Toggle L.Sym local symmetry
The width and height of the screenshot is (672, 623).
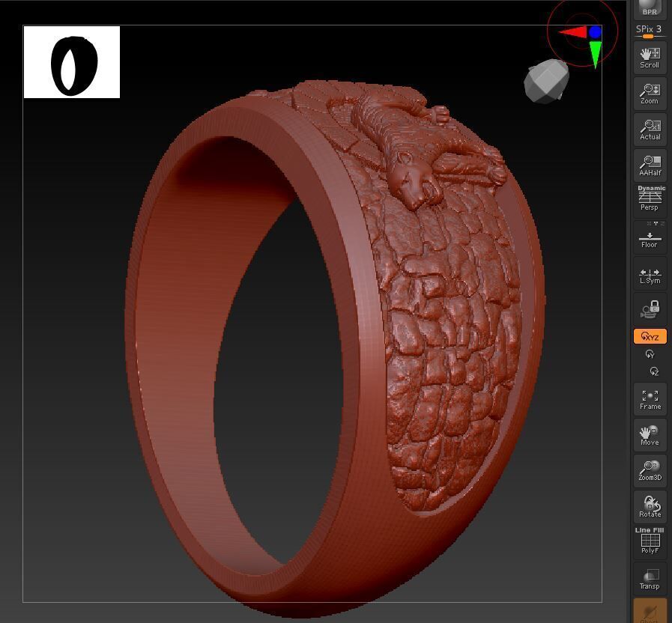(x=650, y=274)
